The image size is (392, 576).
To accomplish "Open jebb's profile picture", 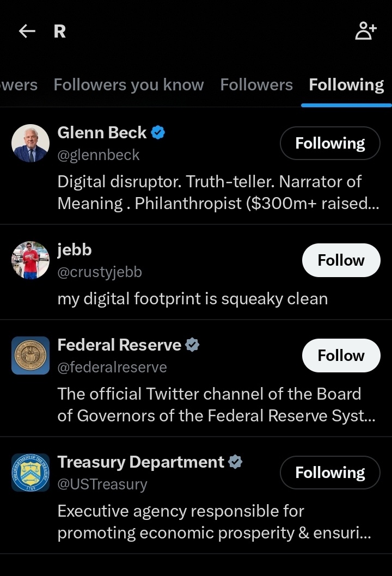I will [30, 260].
